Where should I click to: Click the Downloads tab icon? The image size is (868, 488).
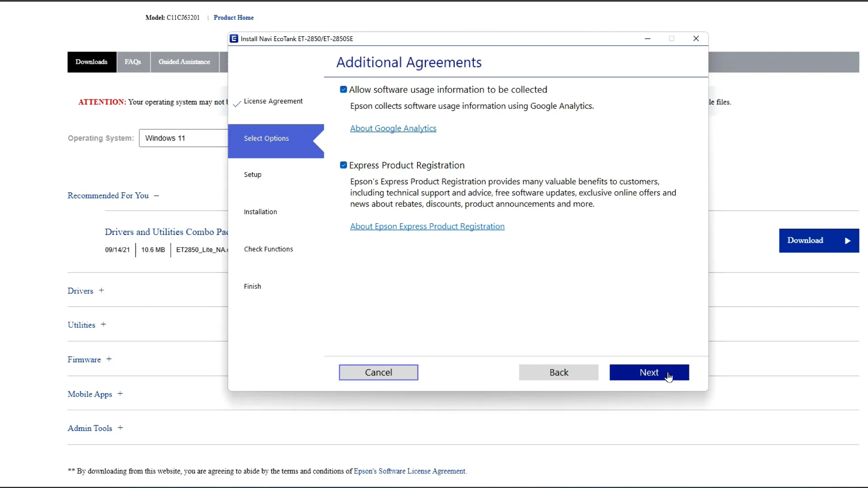pyautogui.click(x=90, y=62)
